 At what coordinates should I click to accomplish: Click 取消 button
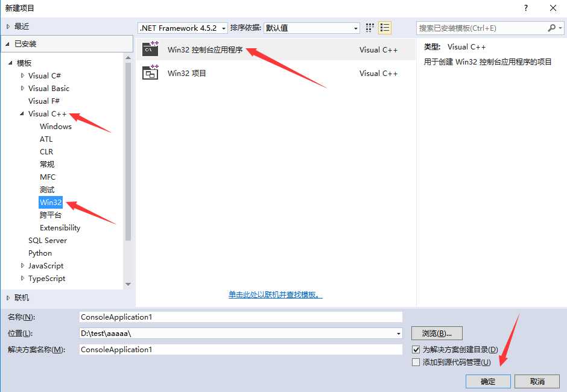[537, 382]
